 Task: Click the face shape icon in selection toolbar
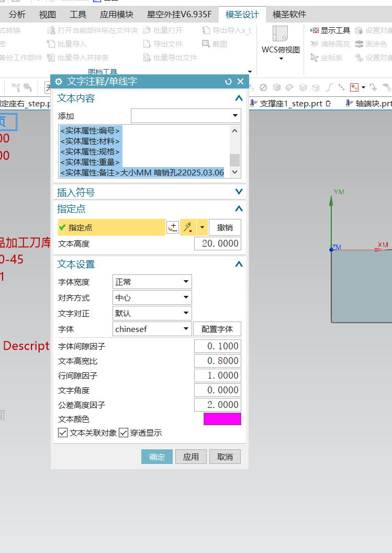pos(289,87)
